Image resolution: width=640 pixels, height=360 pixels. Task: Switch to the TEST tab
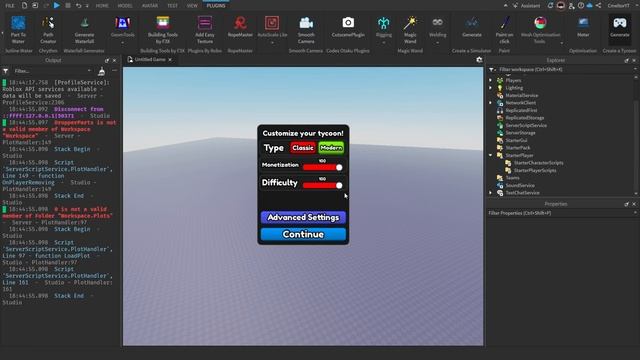(172, 6)
